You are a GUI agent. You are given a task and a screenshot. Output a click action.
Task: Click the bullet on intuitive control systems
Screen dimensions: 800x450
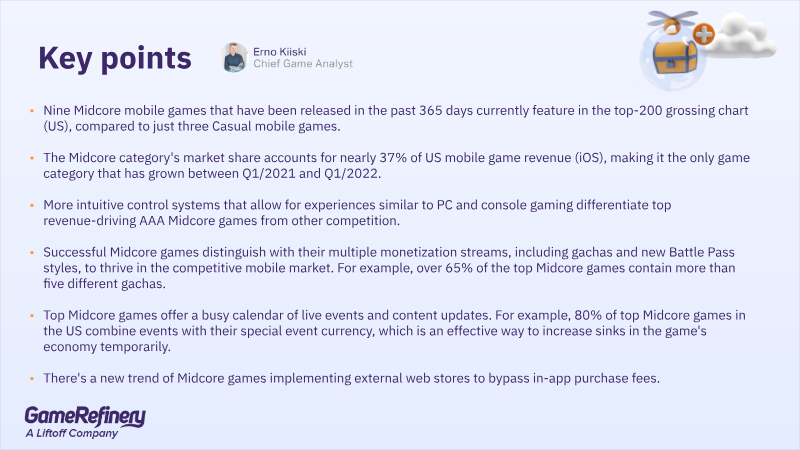click(357, 213)
